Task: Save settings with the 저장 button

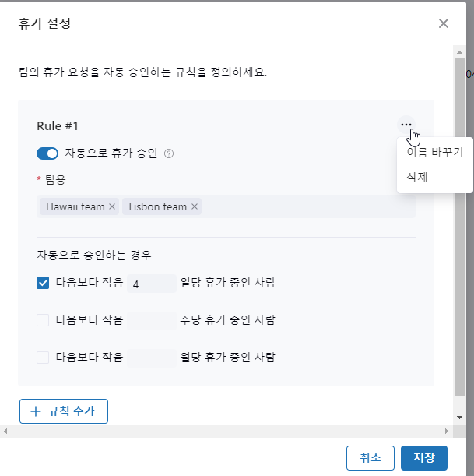Action: (x=424, y=457)
